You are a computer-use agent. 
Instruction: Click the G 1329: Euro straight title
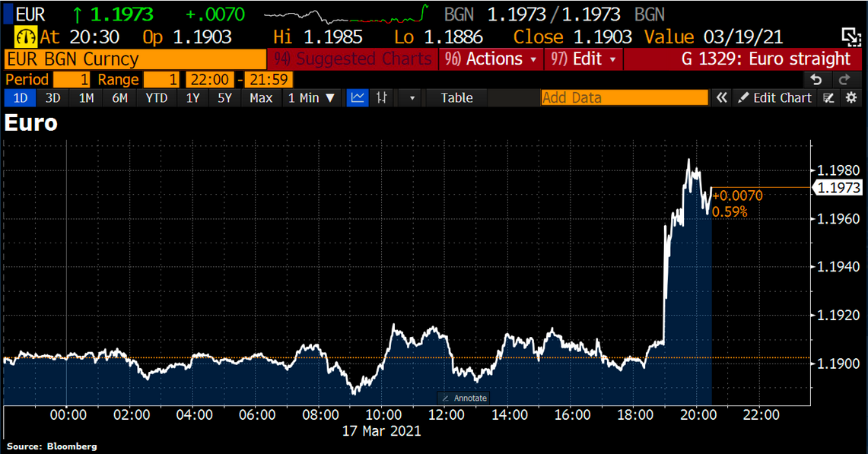[765, 59]
